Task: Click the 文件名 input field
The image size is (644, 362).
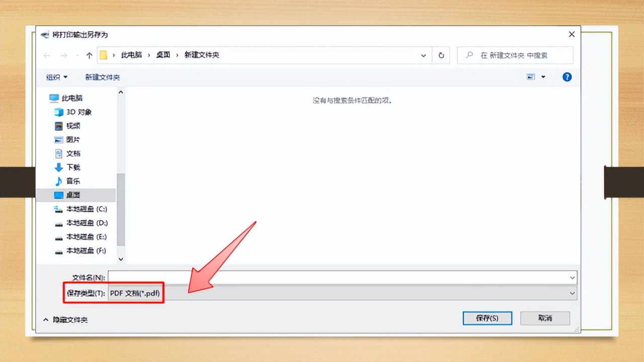Action: [x=342, y=278]
